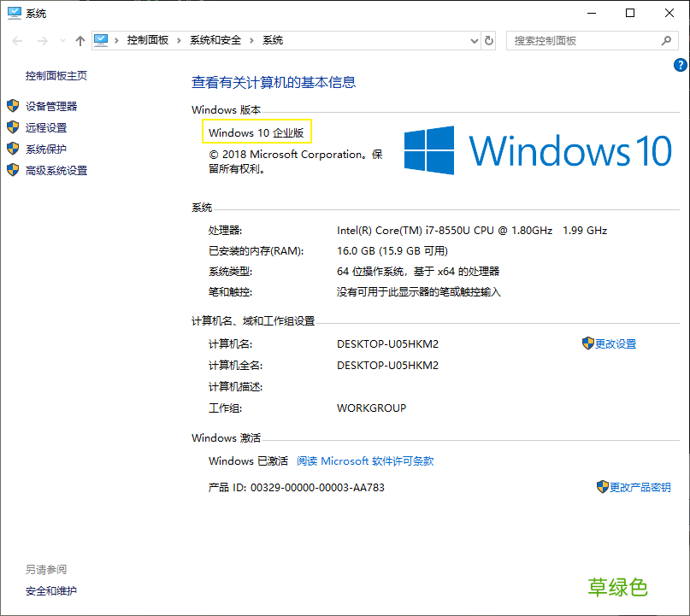Click shield icon beside 更改产品密钥
The height and width of the screenshot is (616, 690).
click(603, 487)
